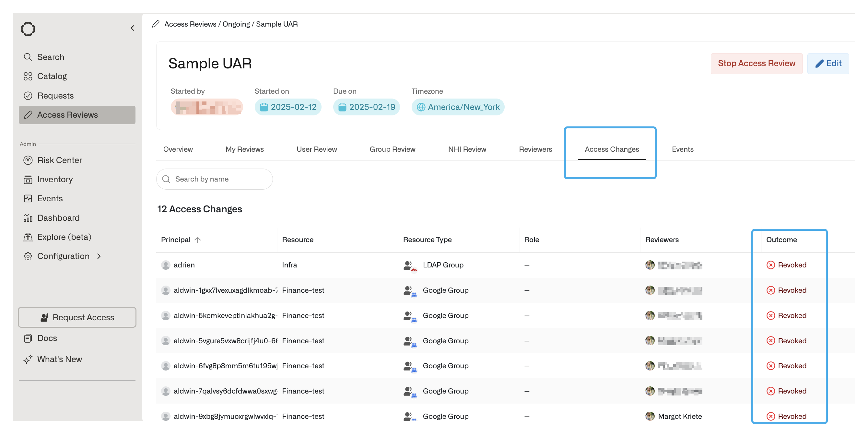Screen dimensions: 868x436
Task: Open What's New via sparkle icon
Action: point(28,359)
